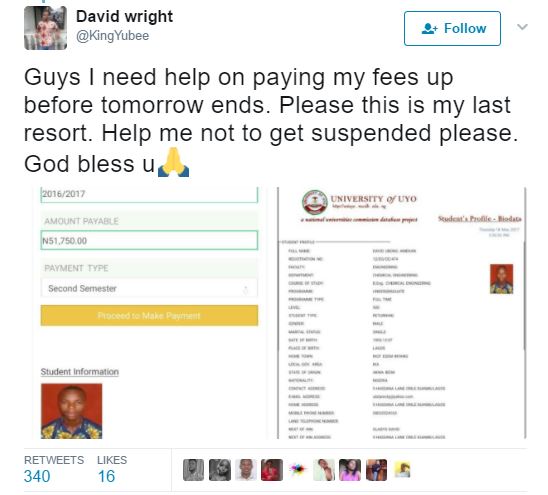Expand the Second Semester payment type dropdown

149,288
